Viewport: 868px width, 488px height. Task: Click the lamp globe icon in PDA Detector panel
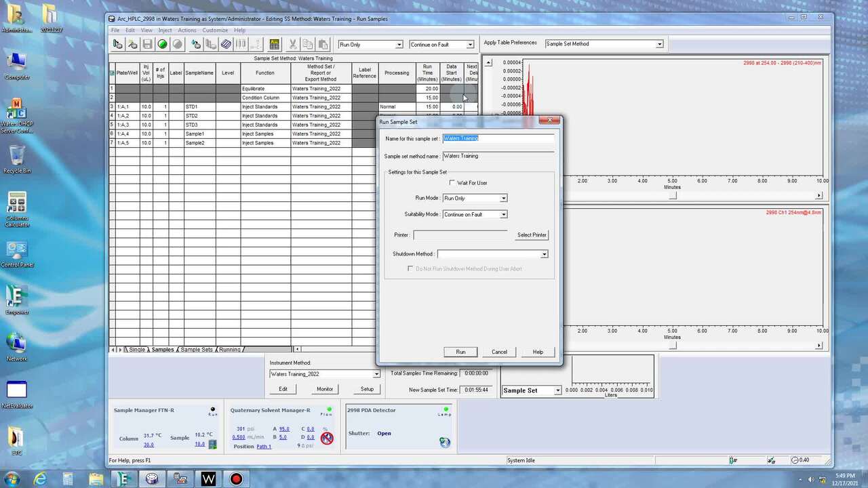444,442
